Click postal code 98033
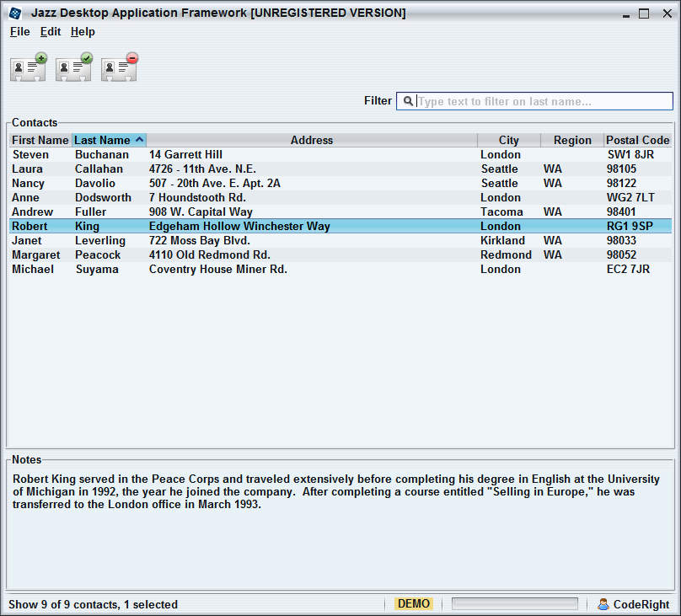Viewport: 681px width, 616px height. (621, 240)
